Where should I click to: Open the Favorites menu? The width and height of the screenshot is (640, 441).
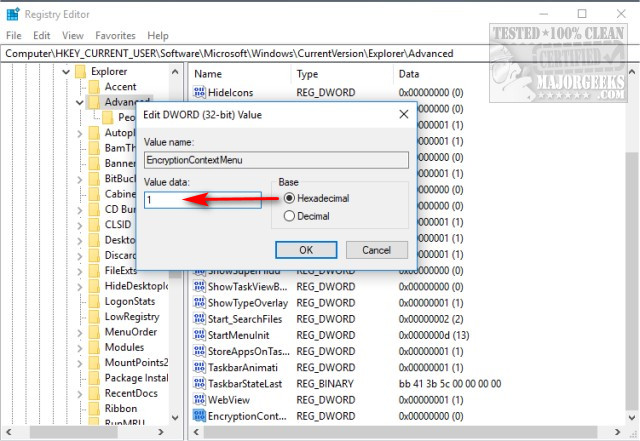[115, 36]
